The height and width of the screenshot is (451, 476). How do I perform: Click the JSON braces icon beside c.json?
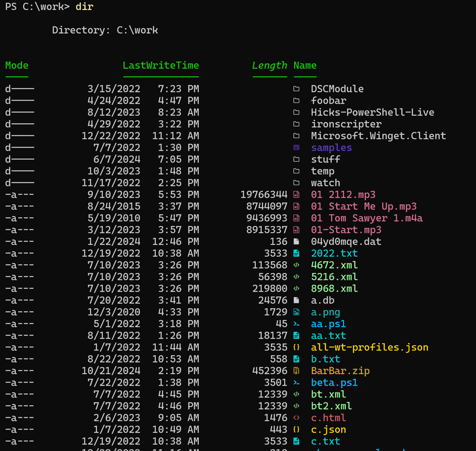point(297,430)
